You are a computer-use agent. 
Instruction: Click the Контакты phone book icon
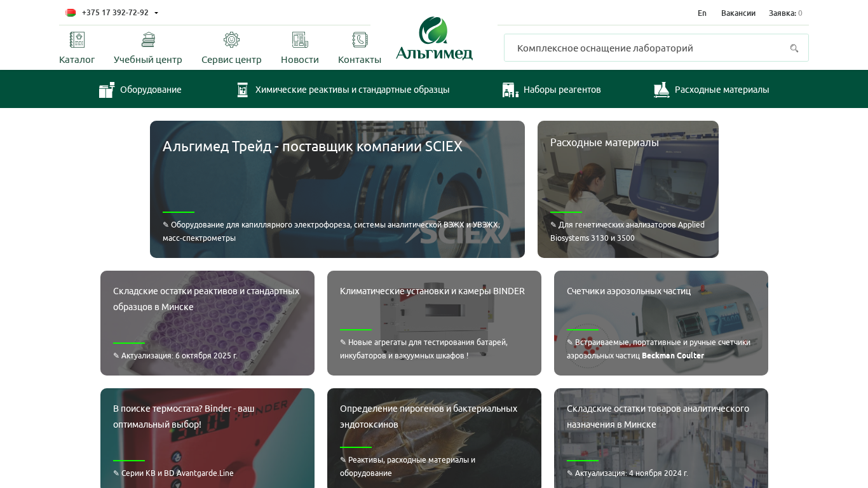[360, 40]
